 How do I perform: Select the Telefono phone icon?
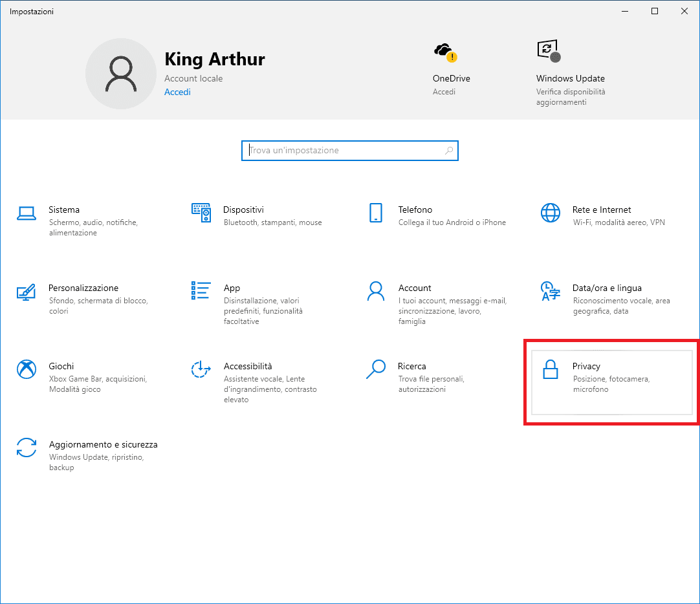(x=376, y=213)
